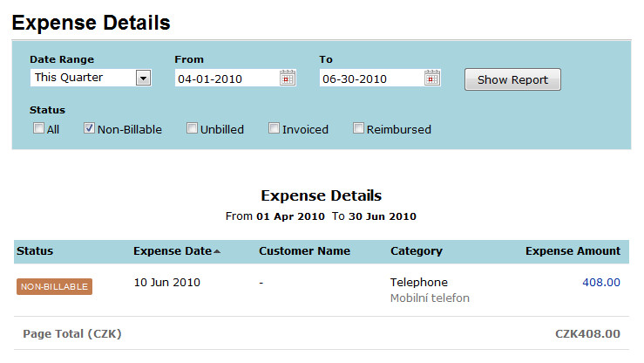Sort by the Status column header
The height and width of the screenshot is (363, 644).
click(35, 251)
